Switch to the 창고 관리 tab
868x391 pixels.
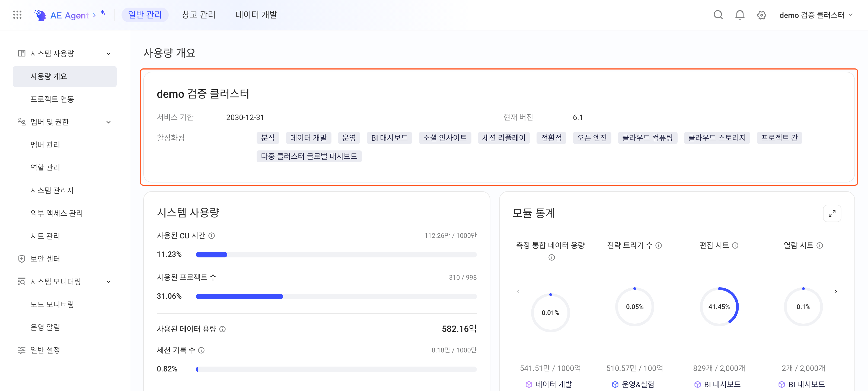pyautogui.click(x=199, y=15)
